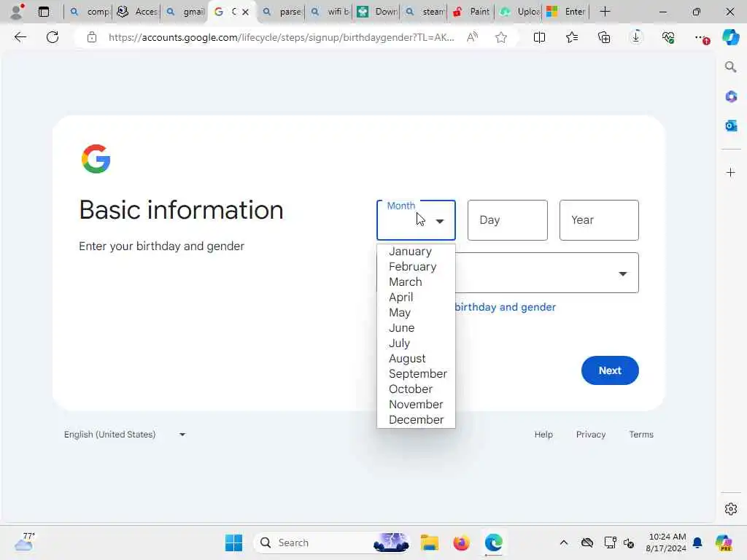Open Collections panel

click(x=604, y=37)
